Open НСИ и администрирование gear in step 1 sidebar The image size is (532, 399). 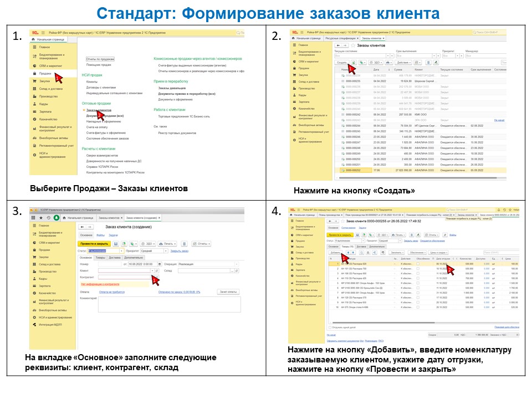(x=34, y=155)
